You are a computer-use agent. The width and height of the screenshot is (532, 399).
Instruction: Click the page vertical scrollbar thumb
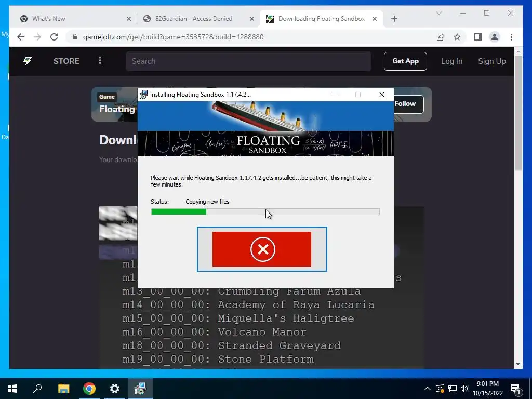[518, 114]
